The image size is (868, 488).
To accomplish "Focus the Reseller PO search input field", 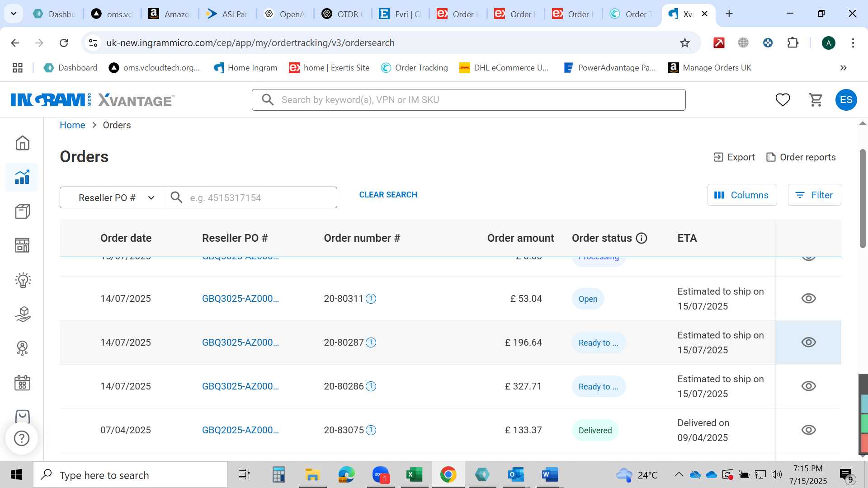I will coord(250,197).
